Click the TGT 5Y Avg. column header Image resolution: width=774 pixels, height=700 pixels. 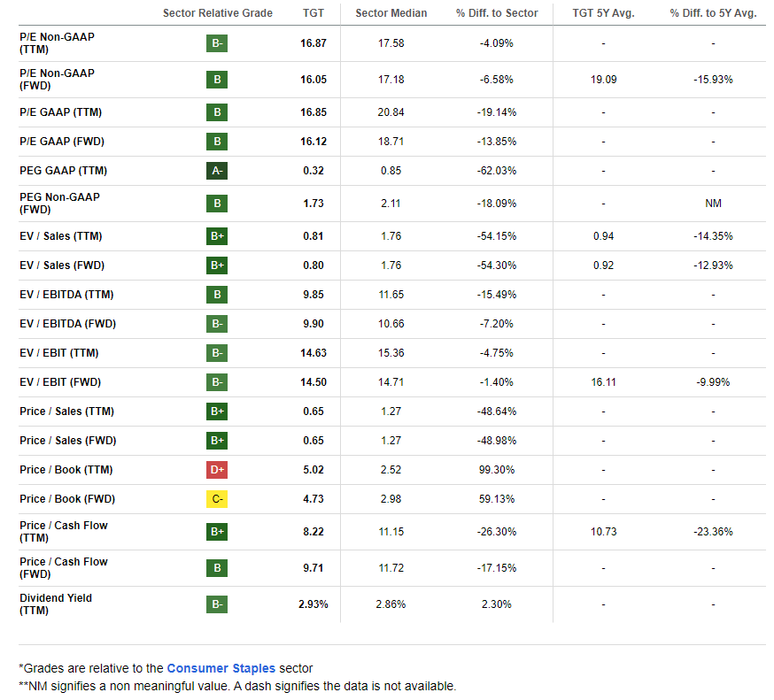pyautogui.click(x=603, y=13)
